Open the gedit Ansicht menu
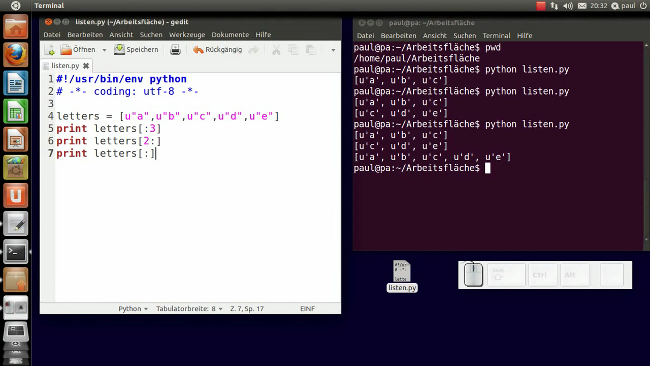 (x=121, y=35)
